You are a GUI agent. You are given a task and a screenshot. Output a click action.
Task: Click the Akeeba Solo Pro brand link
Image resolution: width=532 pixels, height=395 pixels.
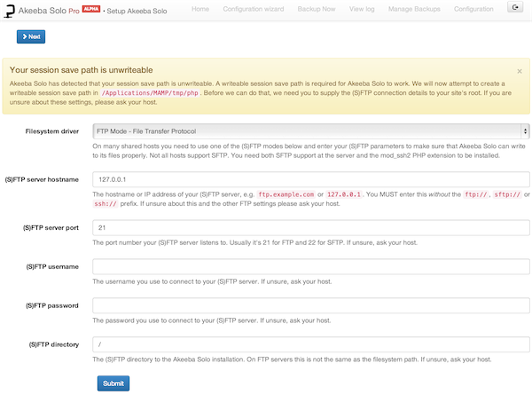(x=49, y=11)
